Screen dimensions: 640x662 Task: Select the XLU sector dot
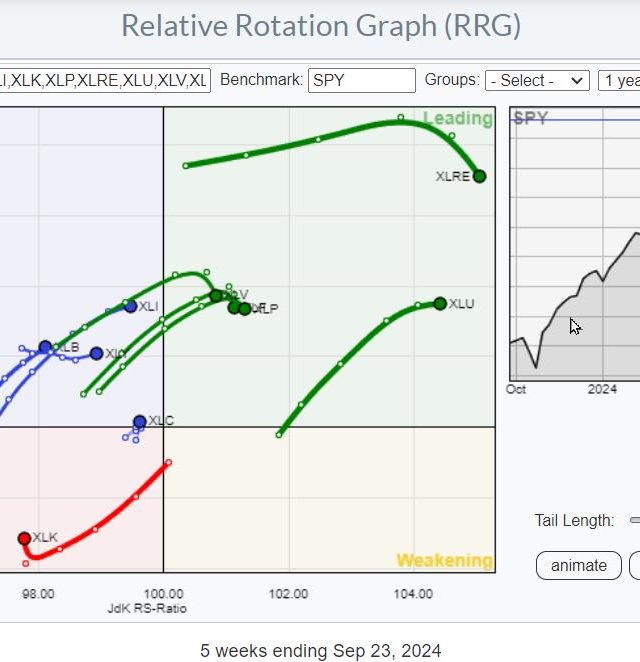tap(440, 303)
